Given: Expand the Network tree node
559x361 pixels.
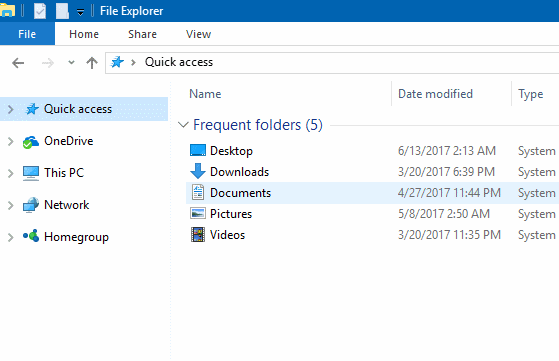Looking at the screenshot, I should pyautogui.click(x=10, y=205).
